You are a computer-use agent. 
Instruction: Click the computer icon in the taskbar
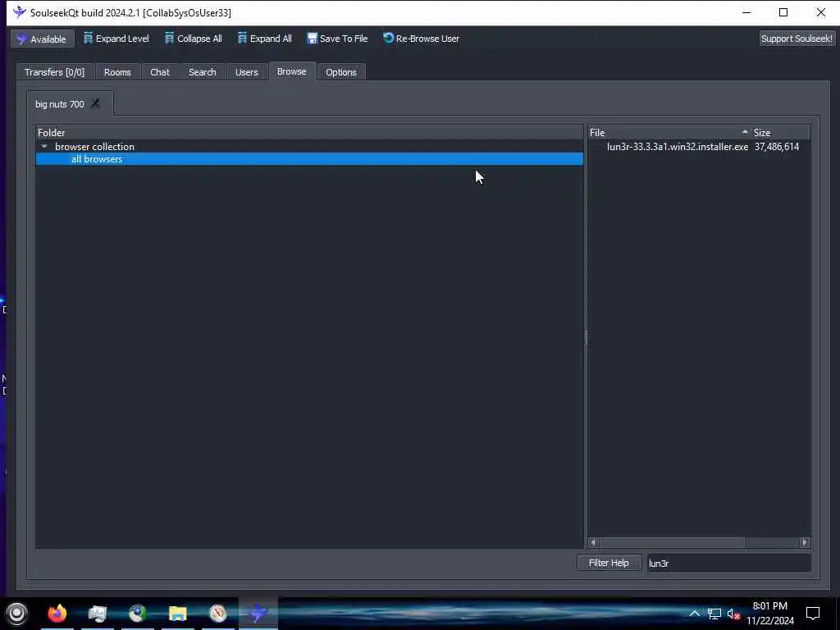click(98, 613)
